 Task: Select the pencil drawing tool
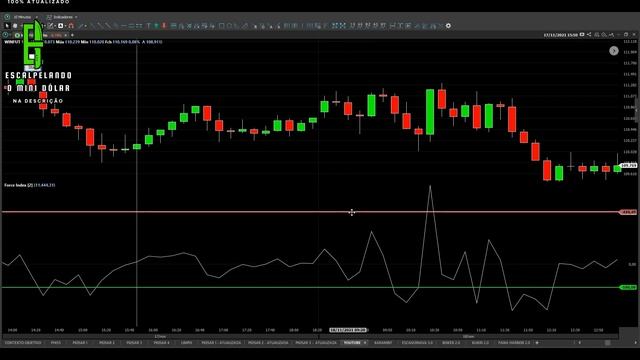50,26
